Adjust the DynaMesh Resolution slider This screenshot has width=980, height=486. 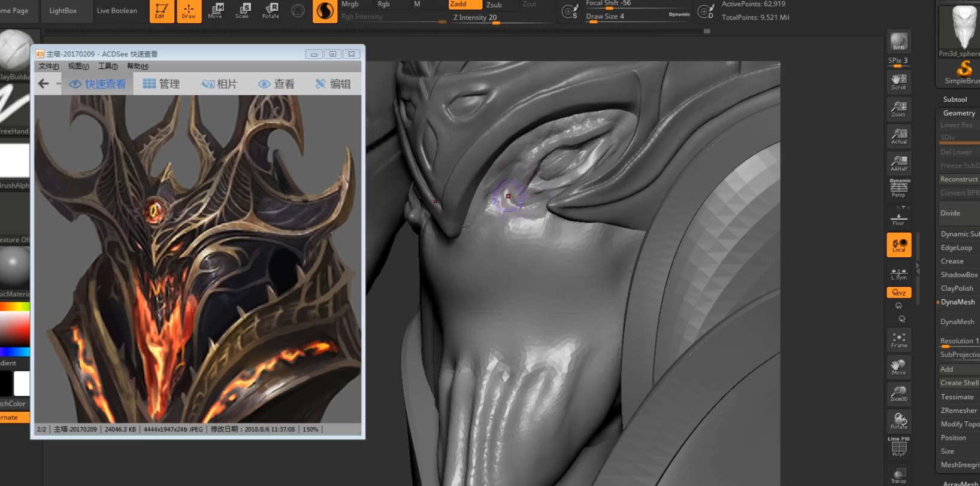pyautogui.click(x=958, y=342)
